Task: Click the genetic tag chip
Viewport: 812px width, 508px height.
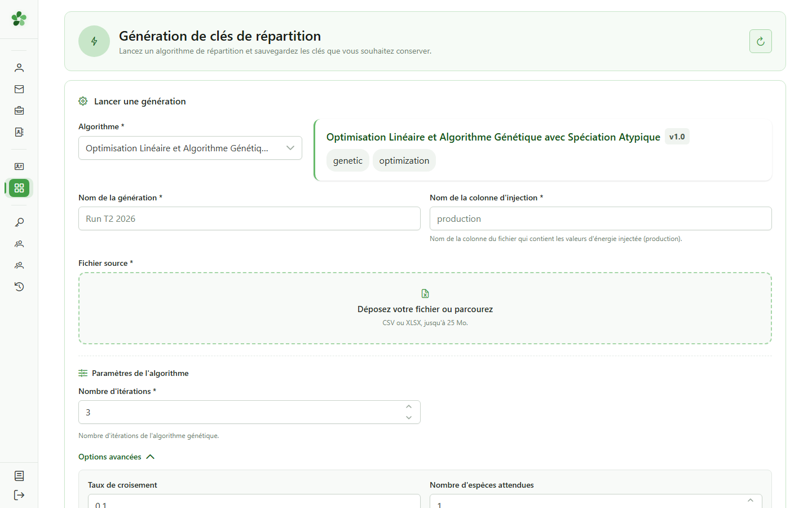Action: coord(348,160)
